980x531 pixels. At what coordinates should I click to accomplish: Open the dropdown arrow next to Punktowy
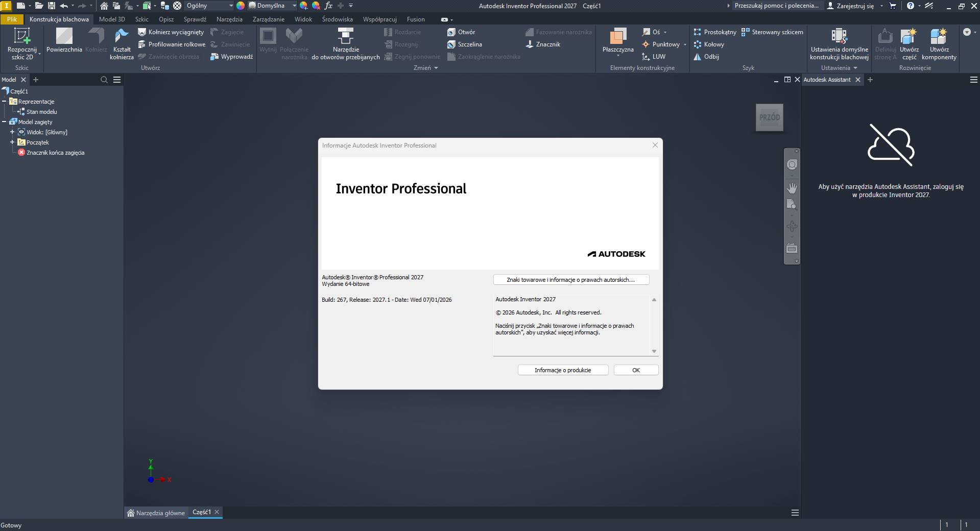click(685, 44)
